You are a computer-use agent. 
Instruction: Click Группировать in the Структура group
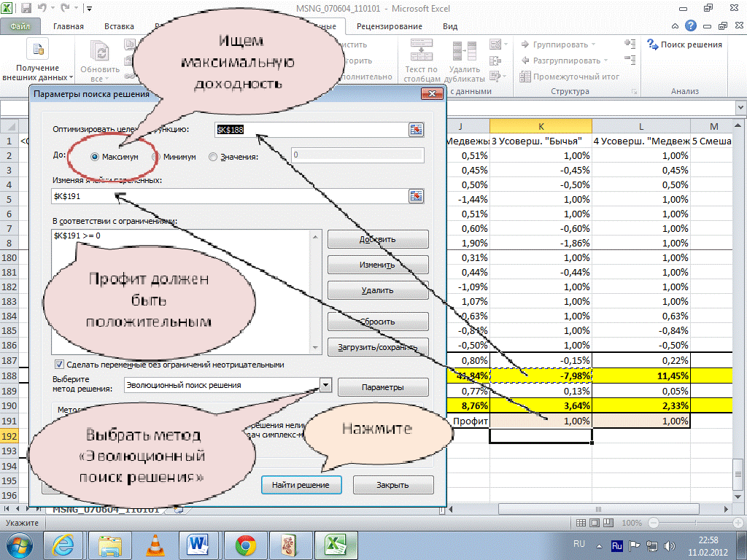tap(560, 44)
